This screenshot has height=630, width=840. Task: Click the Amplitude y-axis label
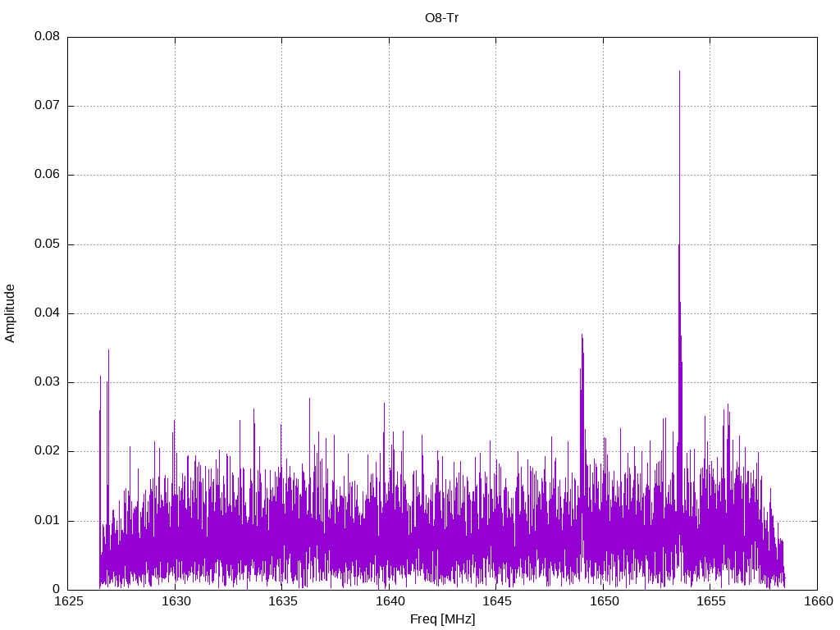point(10,313)
